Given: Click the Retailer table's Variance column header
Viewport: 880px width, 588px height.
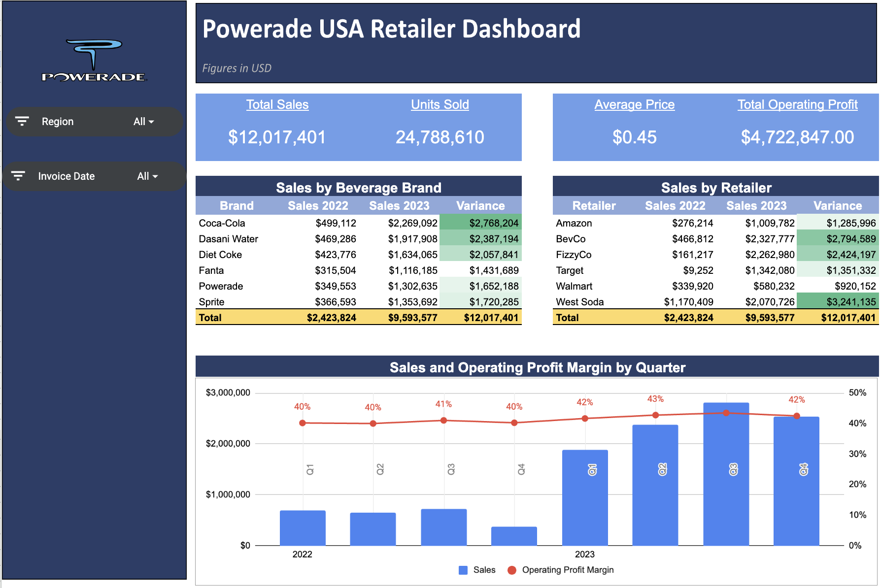Looking at the screenshot, I should (x=837, y=206).
